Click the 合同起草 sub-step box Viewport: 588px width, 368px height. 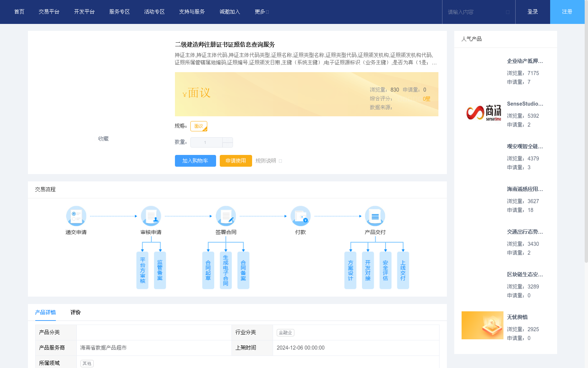(208, 270)
